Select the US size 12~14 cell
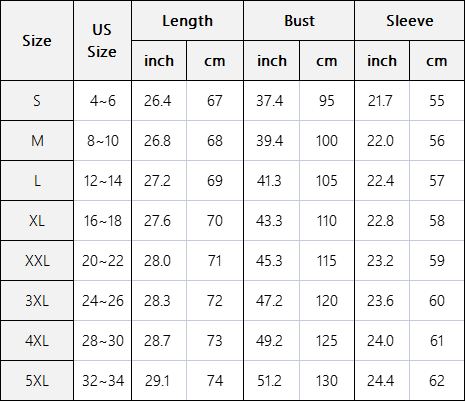 [102, 181]
